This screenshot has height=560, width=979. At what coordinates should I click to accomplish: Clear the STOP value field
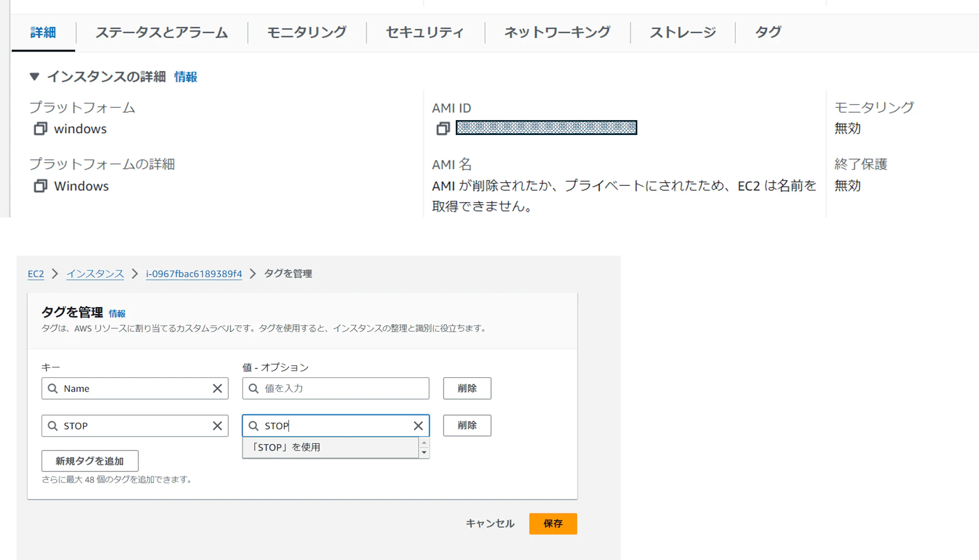[x=418, y=426]
